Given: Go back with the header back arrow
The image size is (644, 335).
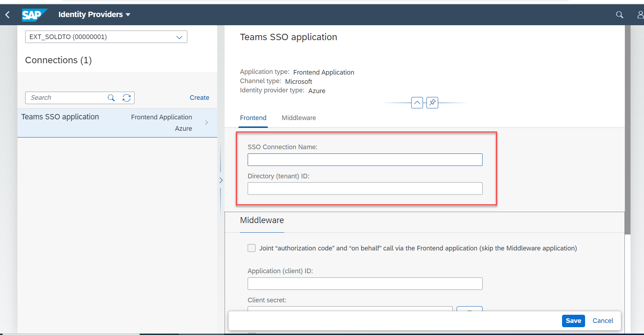Looking at the screenshot, I should (7, 15).
